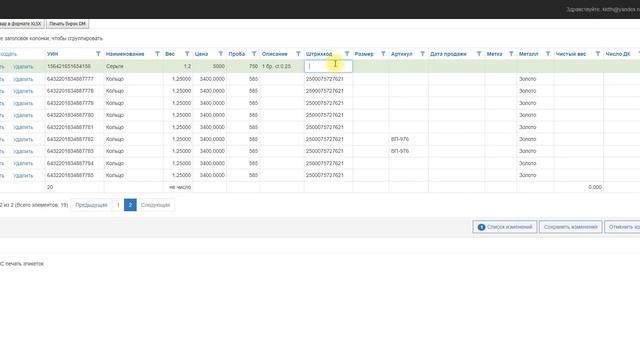Sort by Вес column header
Image resolution: width=640 pixels, height=360 pixels.
[x=170, y=54]
